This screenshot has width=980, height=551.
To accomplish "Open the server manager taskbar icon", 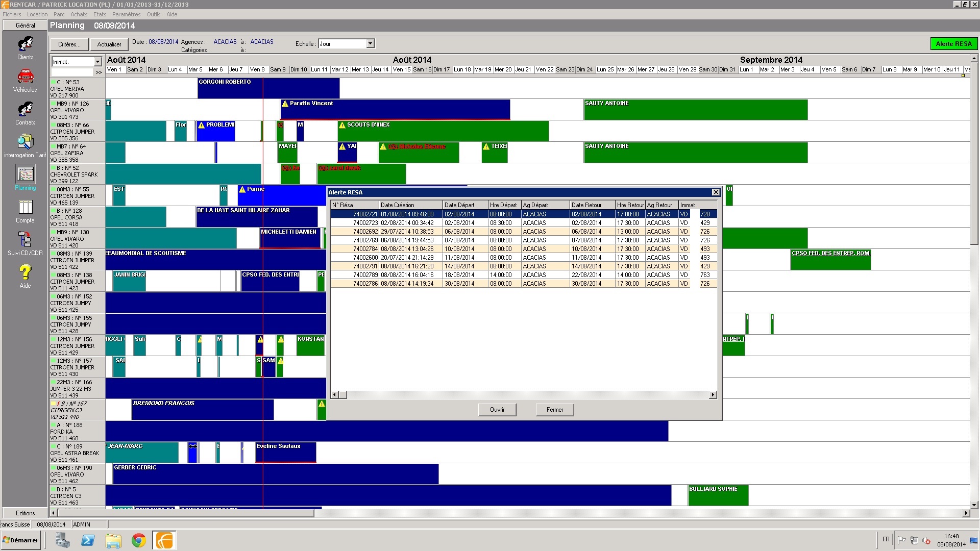I will coord(62,540).
